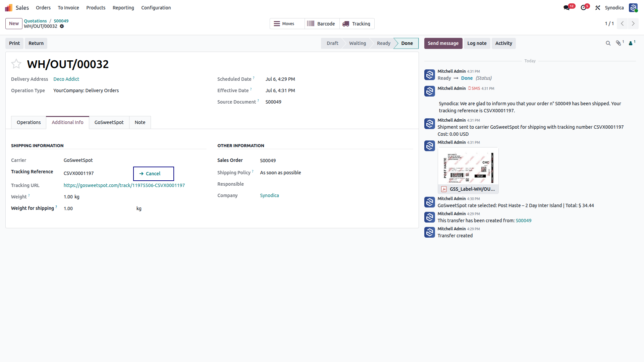
Task: Open the Tracking smart button
Action: 357,24
